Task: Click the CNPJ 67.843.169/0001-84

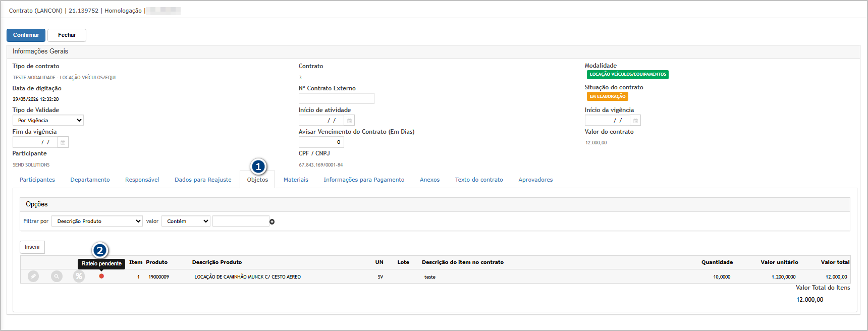Action: click(321, 165)
